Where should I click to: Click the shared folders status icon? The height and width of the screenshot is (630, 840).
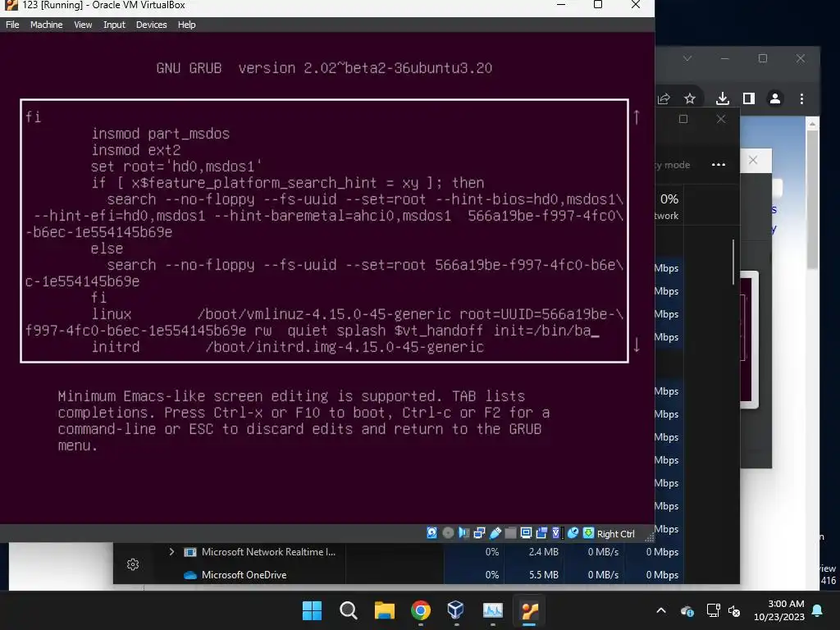(x=510, y=533)
